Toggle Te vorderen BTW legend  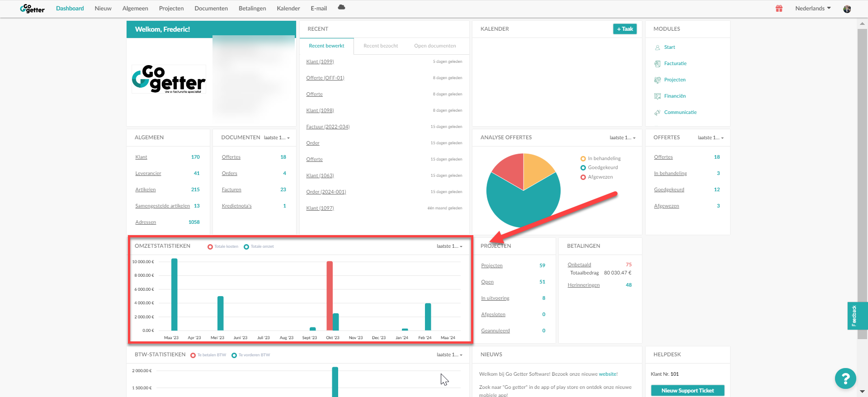pos(251,355)
